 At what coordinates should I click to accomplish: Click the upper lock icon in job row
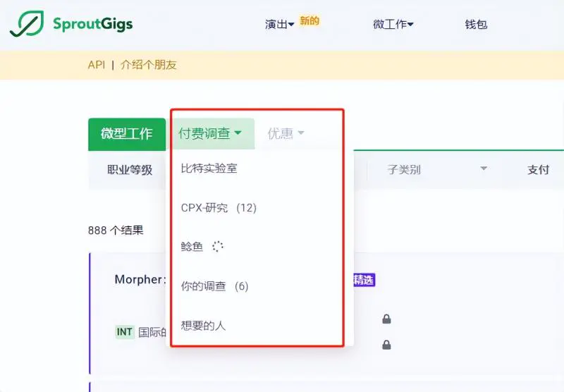[386, 319]
